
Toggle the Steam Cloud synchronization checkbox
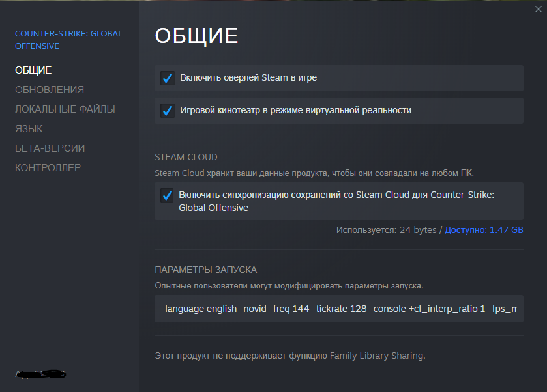(x=167, y=195)
